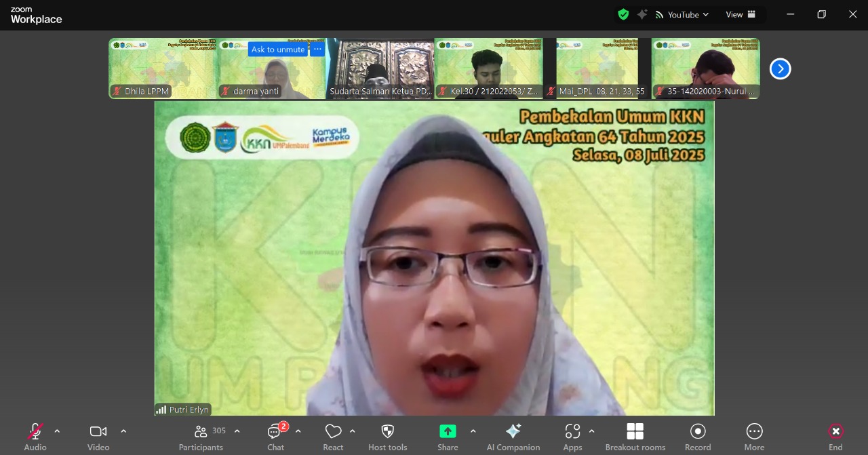Click the Zoom Workplace logo
The height and width of the screenshot is (455, 868).
pos(36,16)
